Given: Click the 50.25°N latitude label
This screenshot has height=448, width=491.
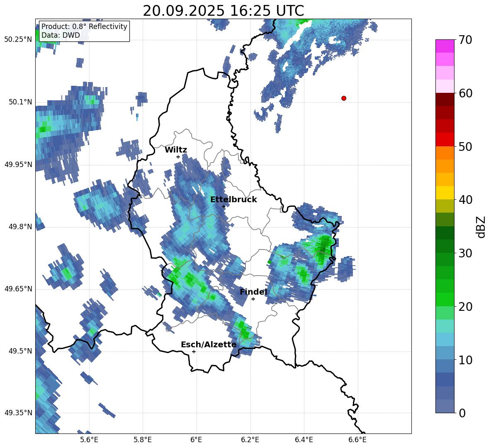Looking at the screenshot, I should pyautogui.click(x=18, y=40).
